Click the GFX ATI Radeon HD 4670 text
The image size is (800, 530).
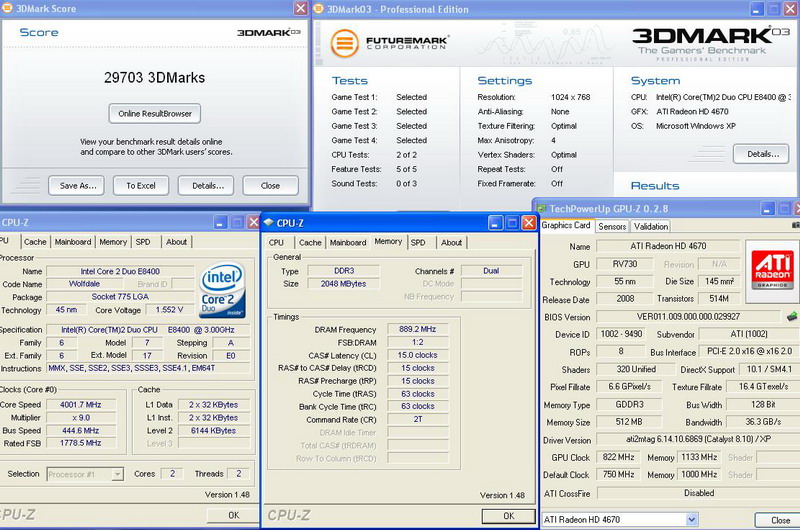pos(692,111)
